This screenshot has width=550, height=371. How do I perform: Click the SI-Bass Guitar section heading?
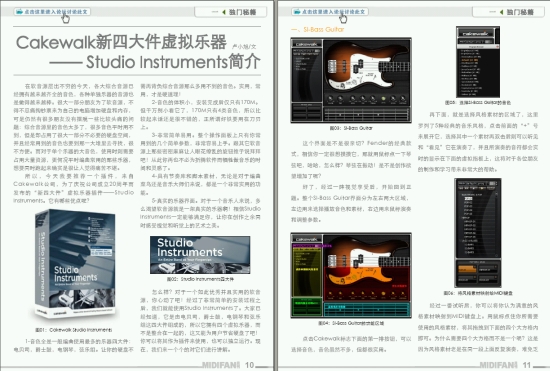tap(317, 29)
